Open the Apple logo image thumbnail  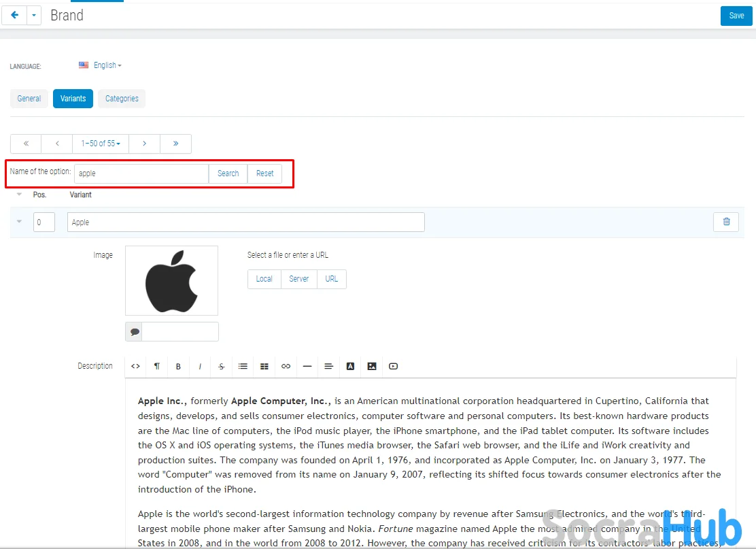tap(171, 281)
